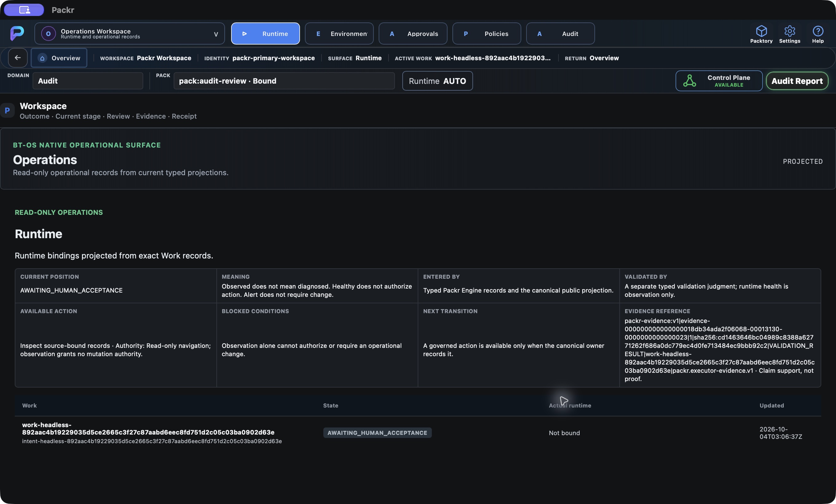Click the purple window badge beside Packr
Image resolution: width=836 pixels, height=504 pixels.
[x=24, y=10]
